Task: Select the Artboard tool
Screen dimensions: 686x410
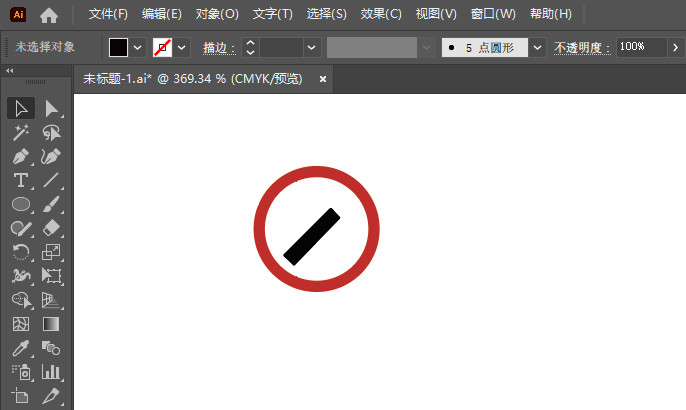Action: [x=21, y=396]
